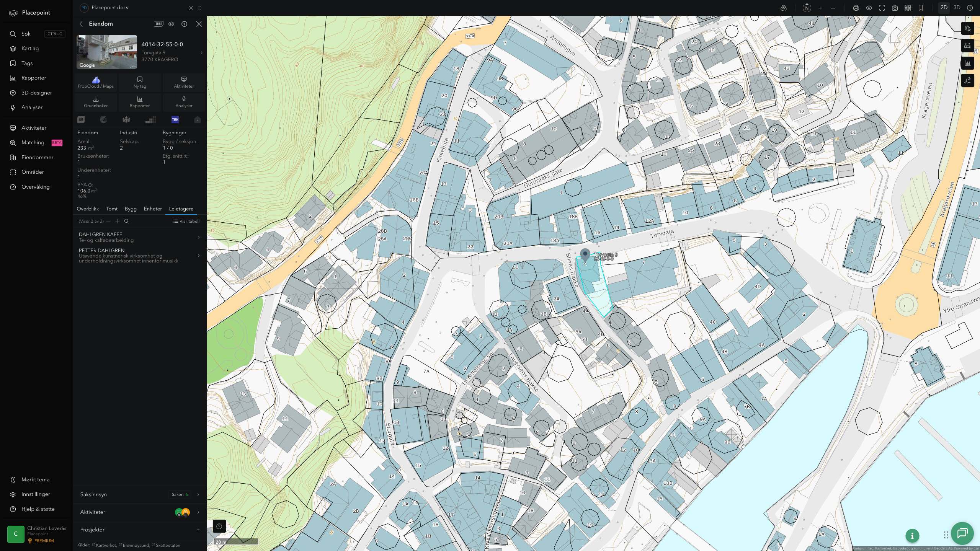This screenshot has width=980, height=551.
Task: Click the Søk search field
Action: (x=37, y=34)
